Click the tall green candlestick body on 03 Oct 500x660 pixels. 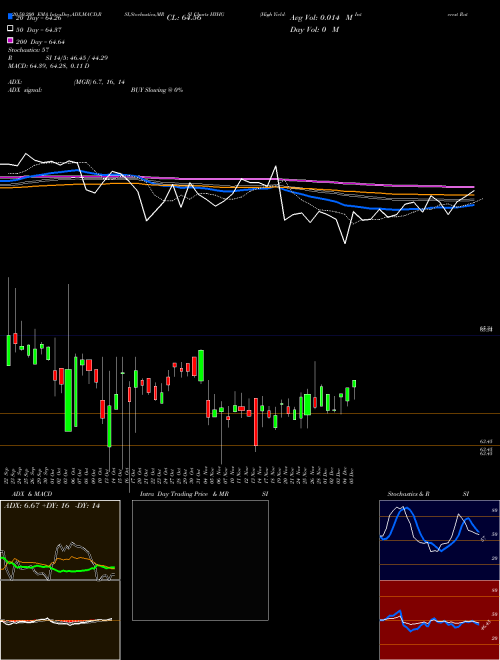click(x=68, y=400)
